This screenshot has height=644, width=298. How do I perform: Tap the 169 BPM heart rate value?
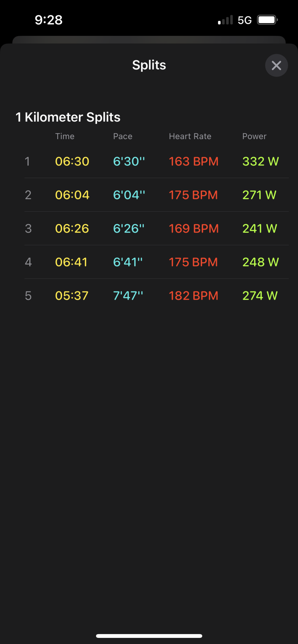pos(194,228)
